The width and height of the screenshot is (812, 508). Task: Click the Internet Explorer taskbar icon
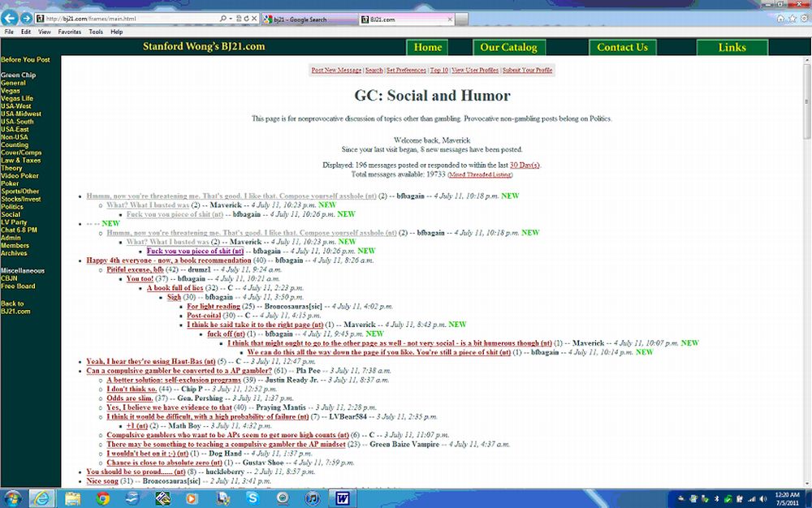point(42,498)
